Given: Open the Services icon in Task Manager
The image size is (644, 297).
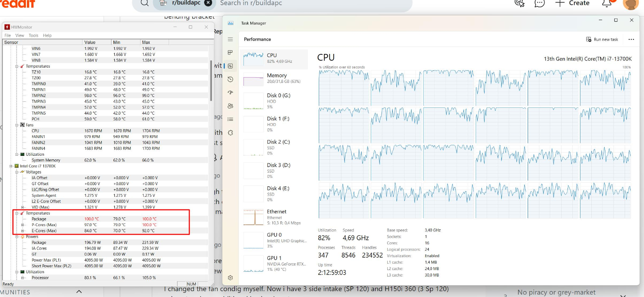Looking at the screenshot, I should (x=230, y=132).
